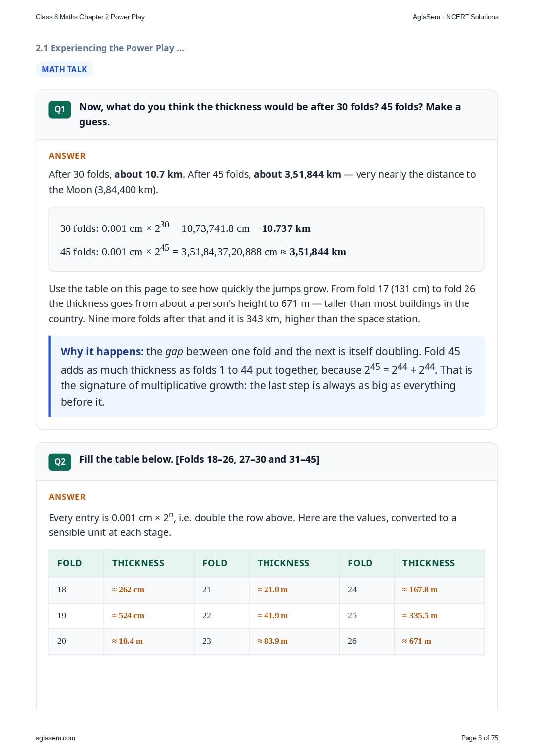The height and width of the screenshot is (756, 534).
Task: Click the Q2 Fill the table below question
Action: tap(199, 459)
